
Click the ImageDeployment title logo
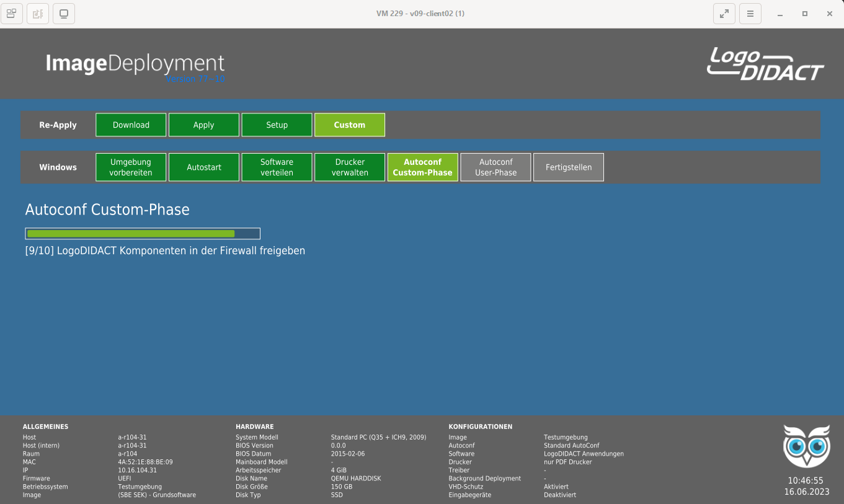click(135, 64)
